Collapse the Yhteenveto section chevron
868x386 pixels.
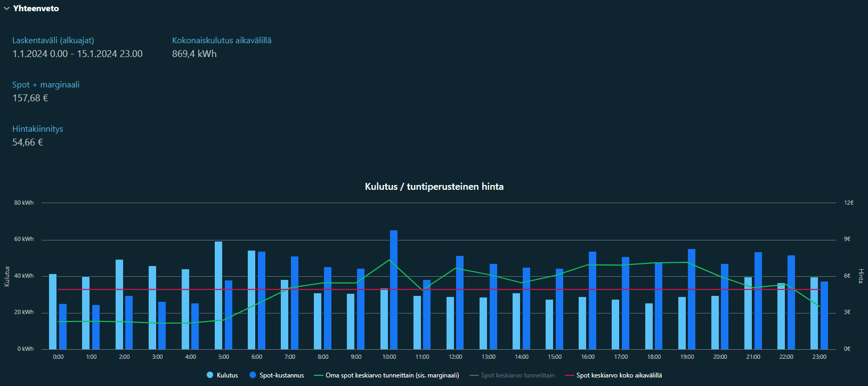(x=6, y=9)
